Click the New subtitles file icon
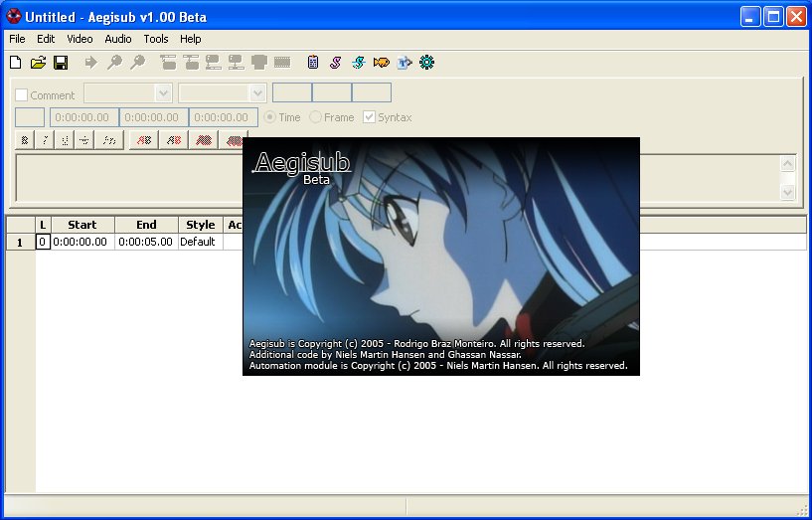Viewport: 812px width, 520px height. pos(15,63)
